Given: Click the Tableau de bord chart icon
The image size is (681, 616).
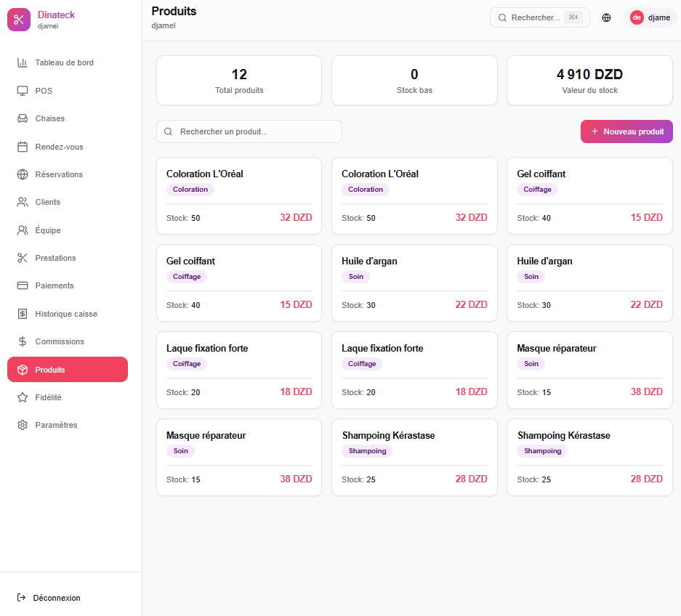Looking at the screenshot, I should click(22, 62).
